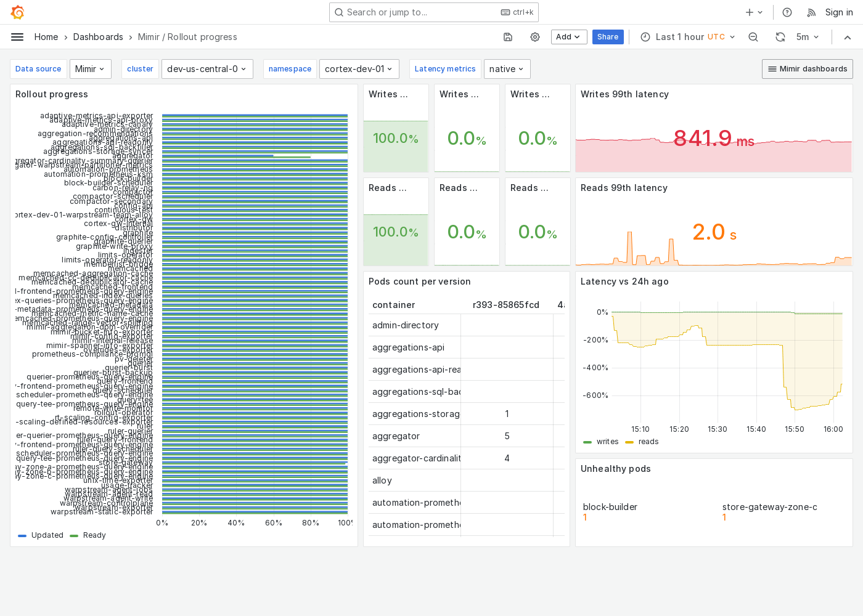The height and width of the screenshot is (616, 863).
Task: Click the clock icon in time picker
Action: 645,37
